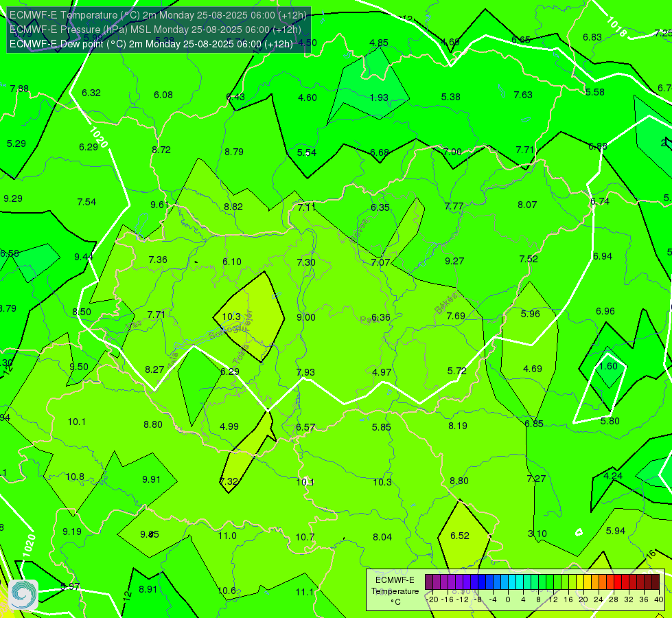672x618 pixels.
Task: Click the temperature value 9.91
Action: (151, 479)
